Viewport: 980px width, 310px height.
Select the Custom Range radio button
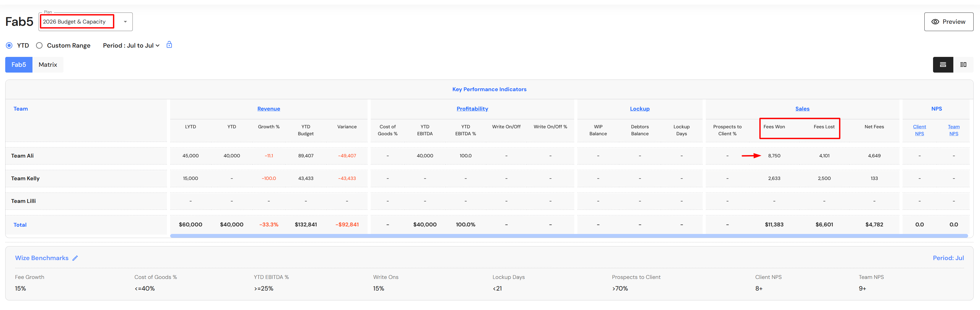(39, 46)
